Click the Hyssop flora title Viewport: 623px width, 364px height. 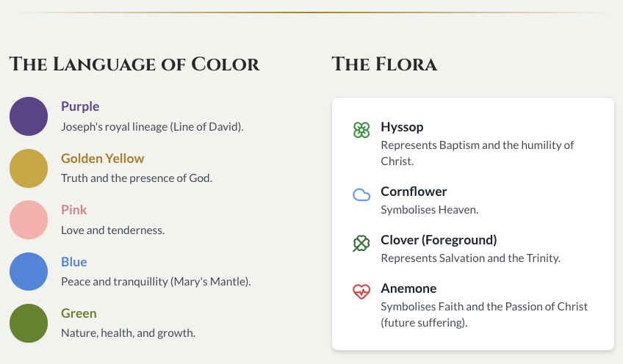pos(402,127)
